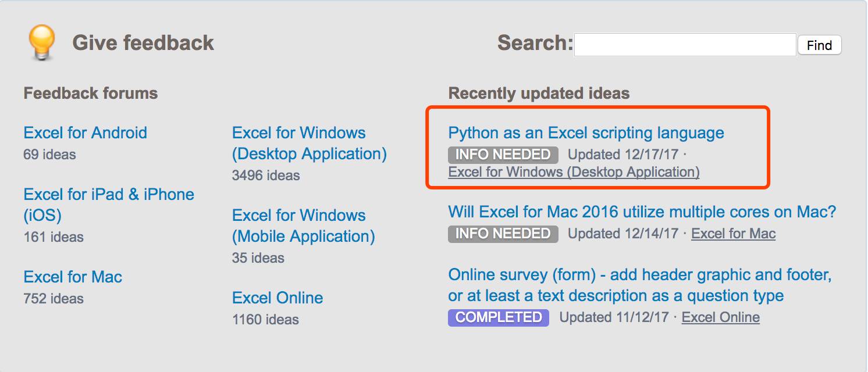Follow underlined Excel for Windows (Desktop Application) link

tap(574, 172)
